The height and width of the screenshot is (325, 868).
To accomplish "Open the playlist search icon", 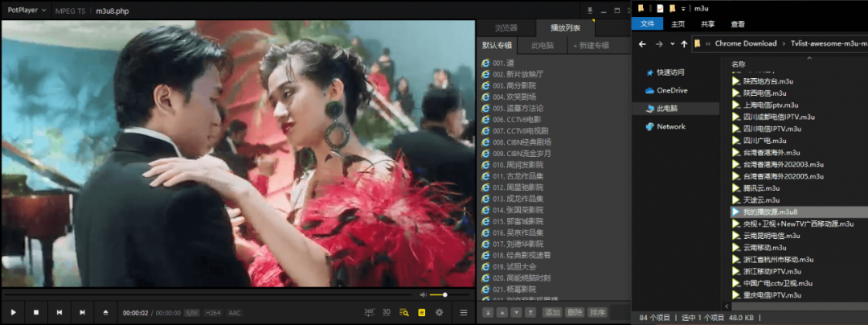I will click(403, 312).
